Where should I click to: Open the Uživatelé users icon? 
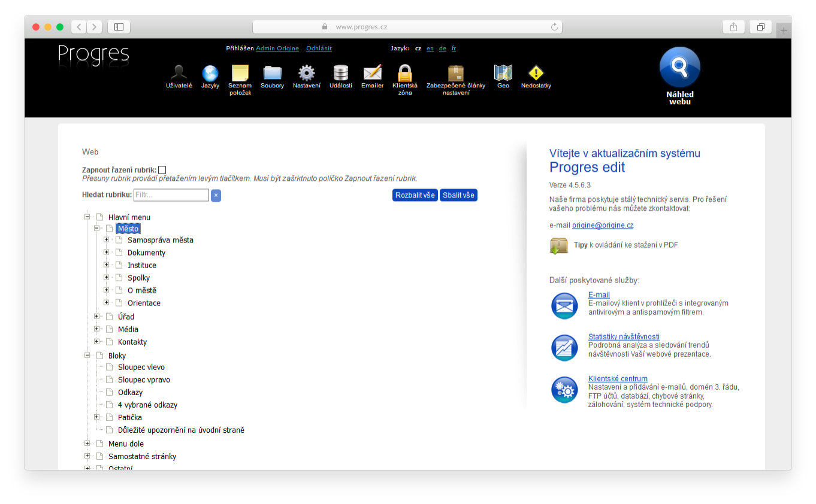tap(179, 74)
